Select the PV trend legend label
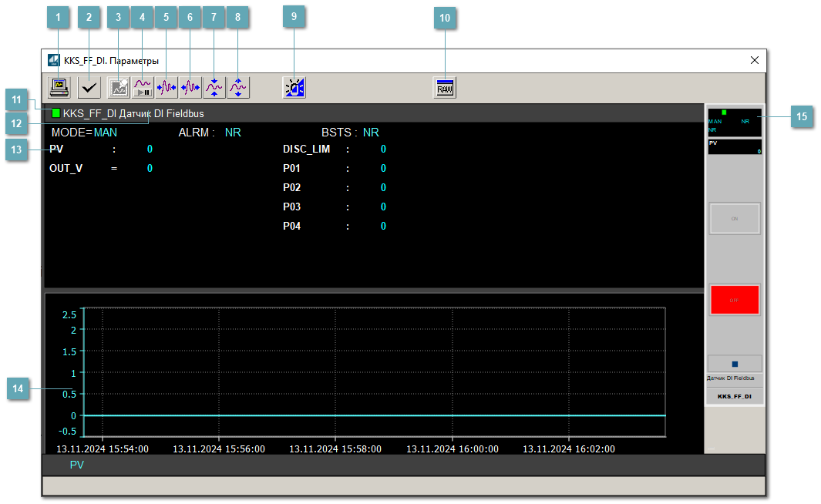 [x=77, y=465]
